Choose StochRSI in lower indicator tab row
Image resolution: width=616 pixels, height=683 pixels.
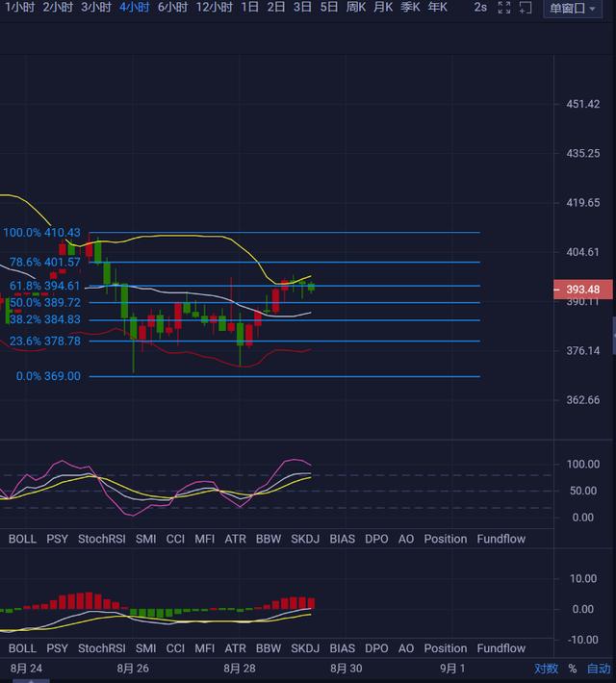pos(102,648)
